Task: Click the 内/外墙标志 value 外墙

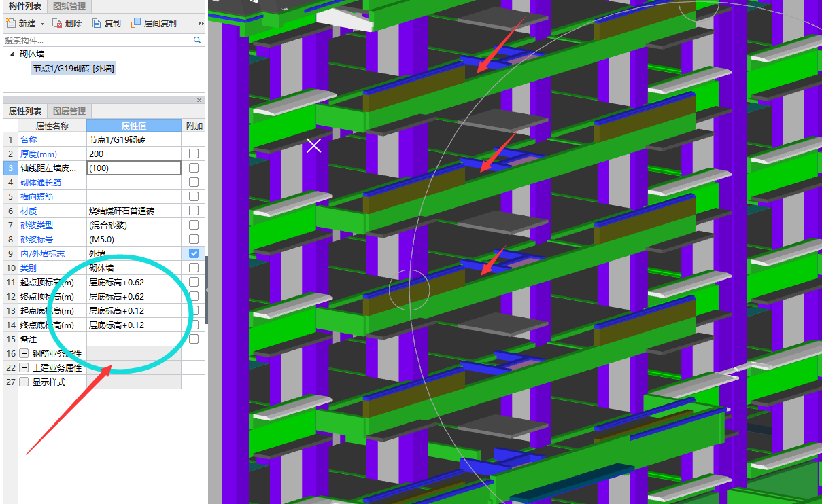Action: click(134, 253)
